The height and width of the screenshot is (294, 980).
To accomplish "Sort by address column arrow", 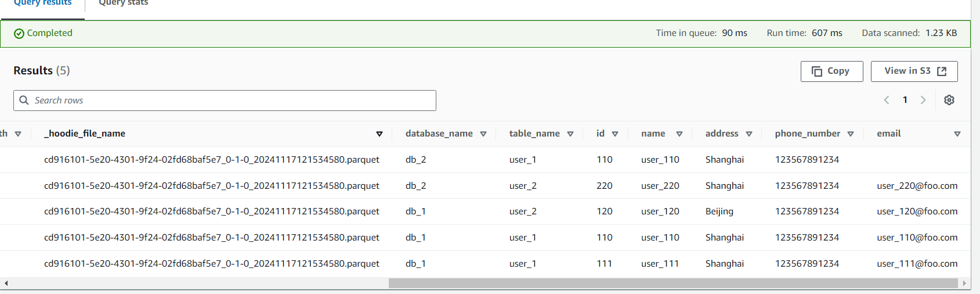I will (x=749, y=134).
